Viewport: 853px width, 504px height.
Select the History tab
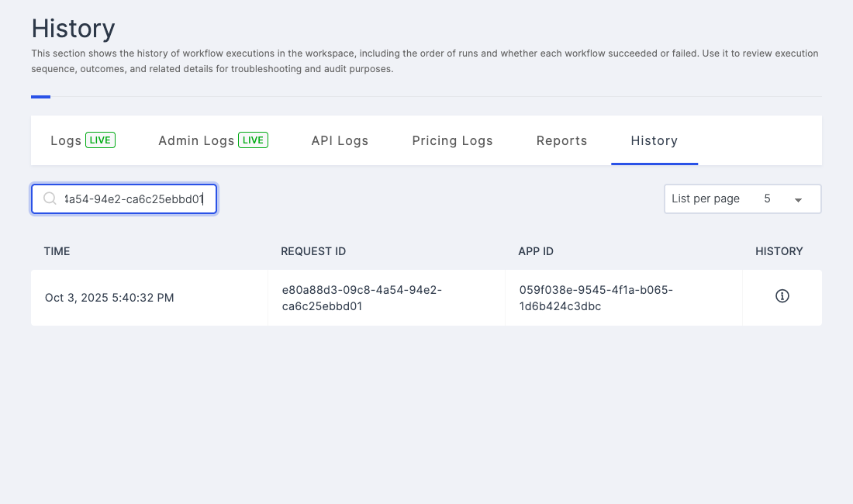[x=654, y=141]
